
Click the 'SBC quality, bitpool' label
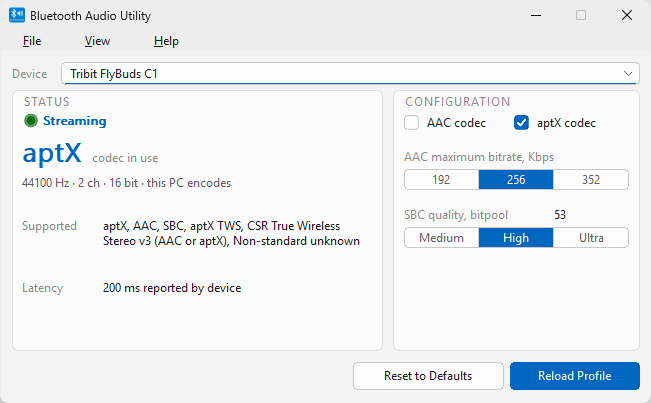tap(456, 215)
